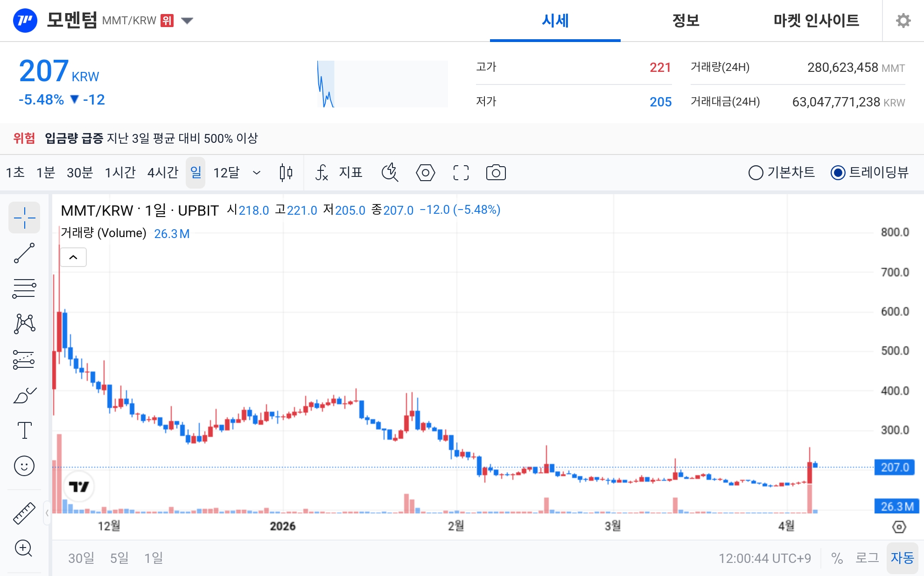Switch to the 정보 tab

click(685, 21)
